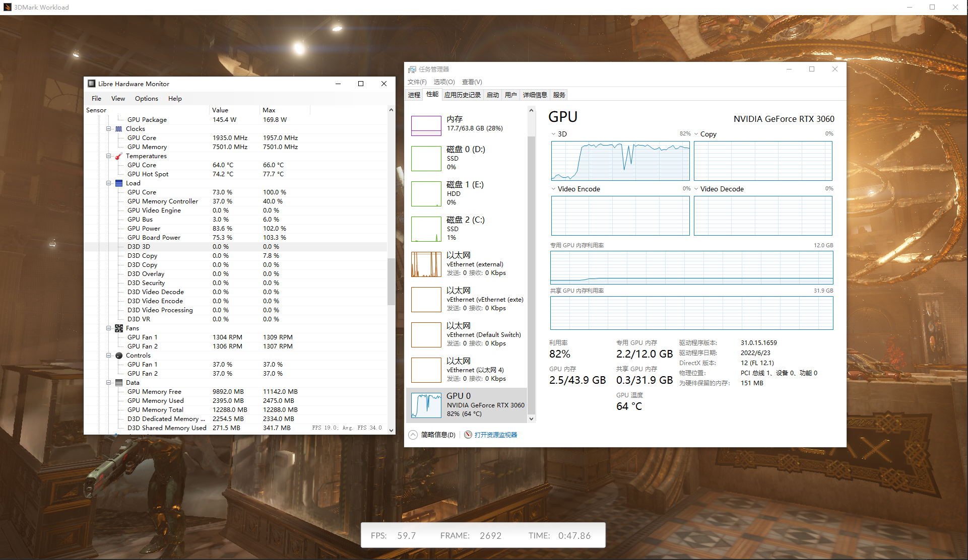Click the sensor list scroll-up arrow
This screenshot has width=968, height=560.
click(x=391, y=110)
